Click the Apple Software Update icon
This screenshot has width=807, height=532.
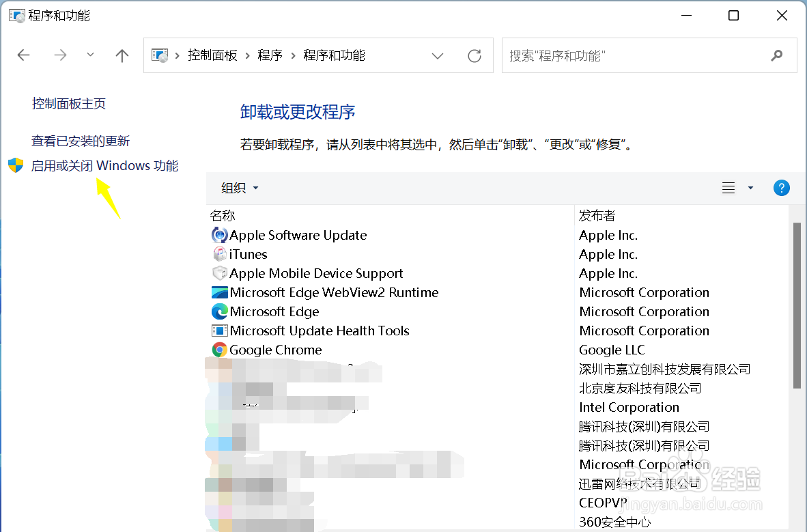click(x=219, y=235)
